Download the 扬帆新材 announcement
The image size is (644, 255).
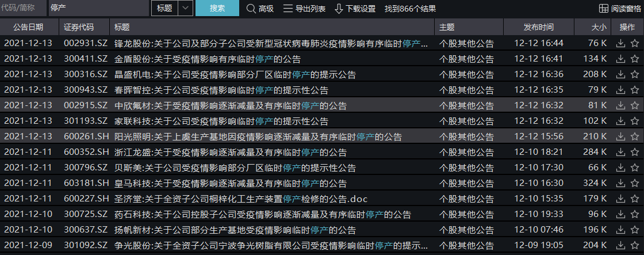620,230
